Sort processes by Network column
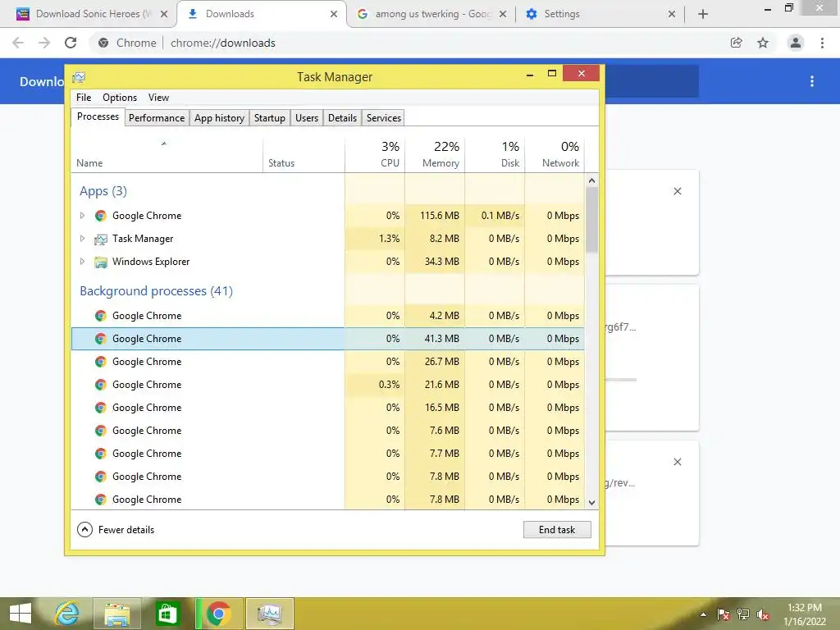840x630 pixels. 555,155
